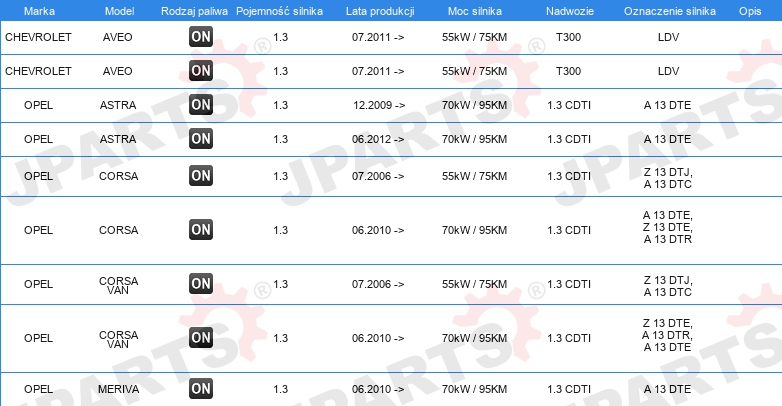Viewport: 782px width, 406px height.
Task: Click CORSA VAN model in 07.2006 row
Action: (x=118, y=285)
